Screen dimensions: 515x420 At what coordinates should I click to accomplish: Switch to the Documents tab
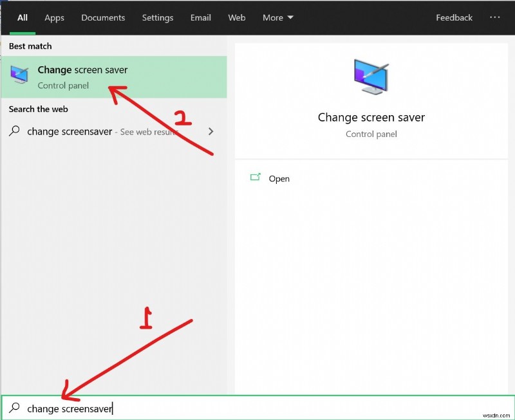coord(103,17)
